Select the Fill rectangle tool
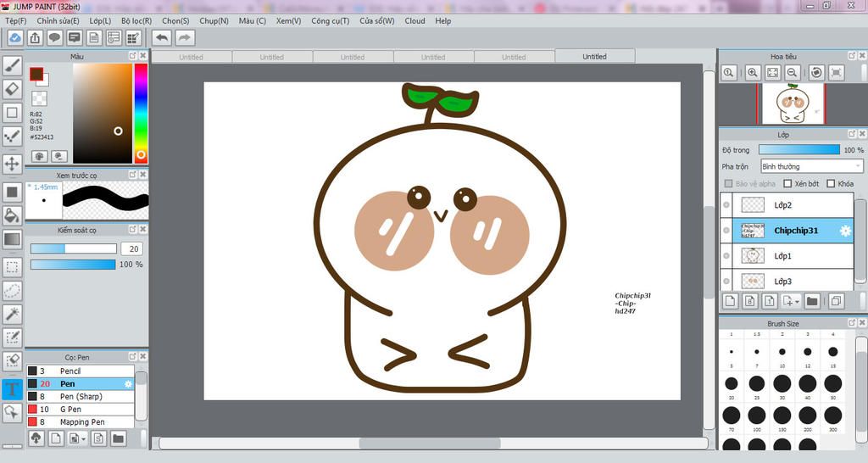868x463 pixels. 12,192
